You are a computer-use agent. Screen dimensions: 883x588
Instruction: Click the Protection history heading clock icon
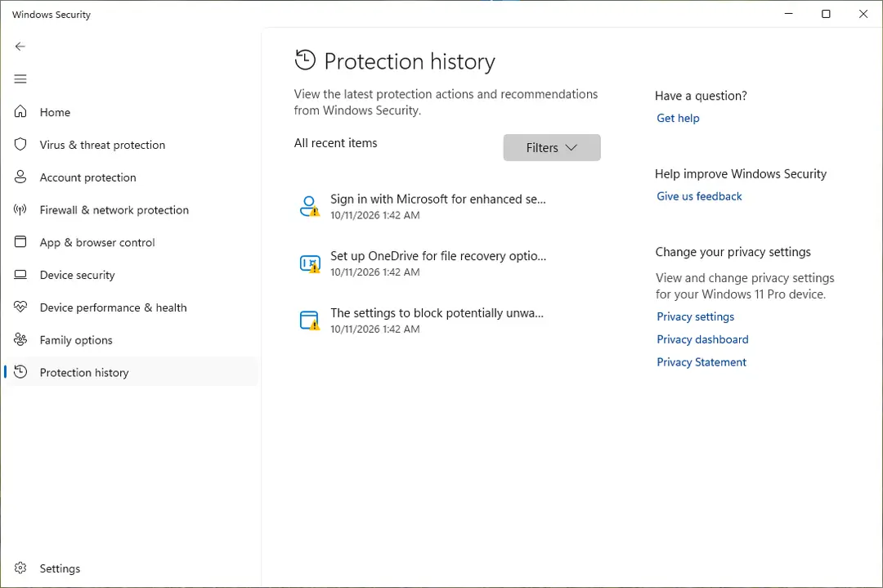(305, 60)
